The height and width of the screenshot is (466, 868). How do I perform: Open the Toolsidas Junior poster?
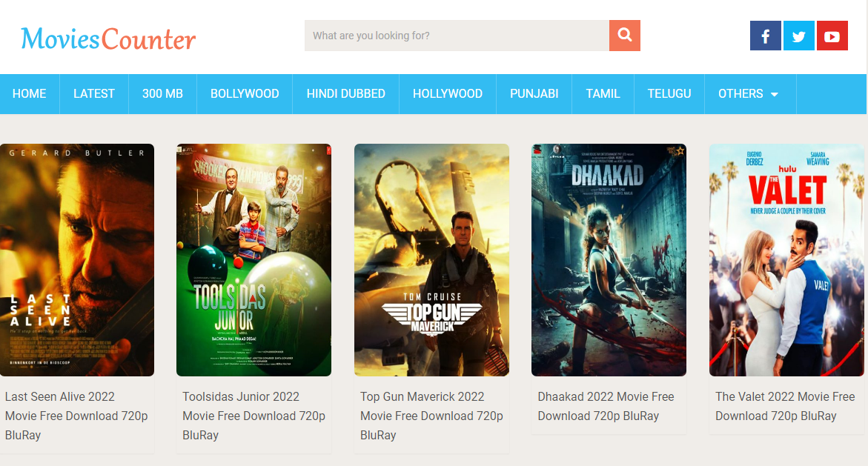[x=254, y=260]
